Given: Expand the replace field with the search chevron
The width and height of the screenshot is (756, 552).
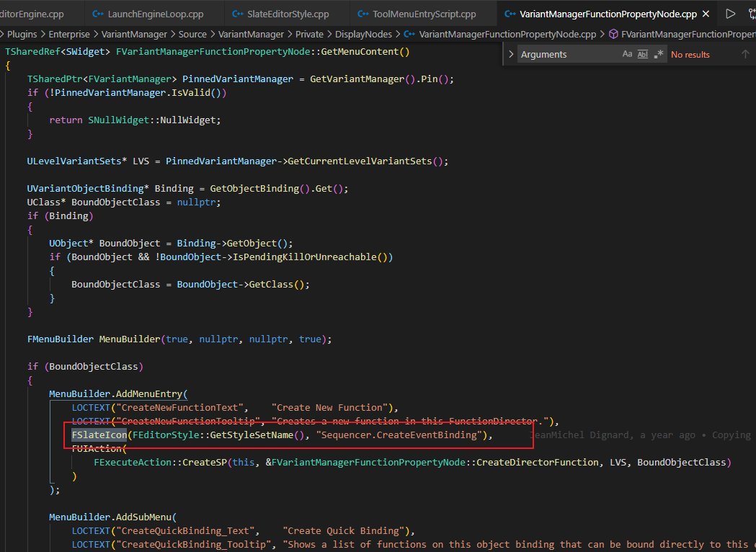Looking at the screenshot, I should pyautogui.click(x=511, y=53).
